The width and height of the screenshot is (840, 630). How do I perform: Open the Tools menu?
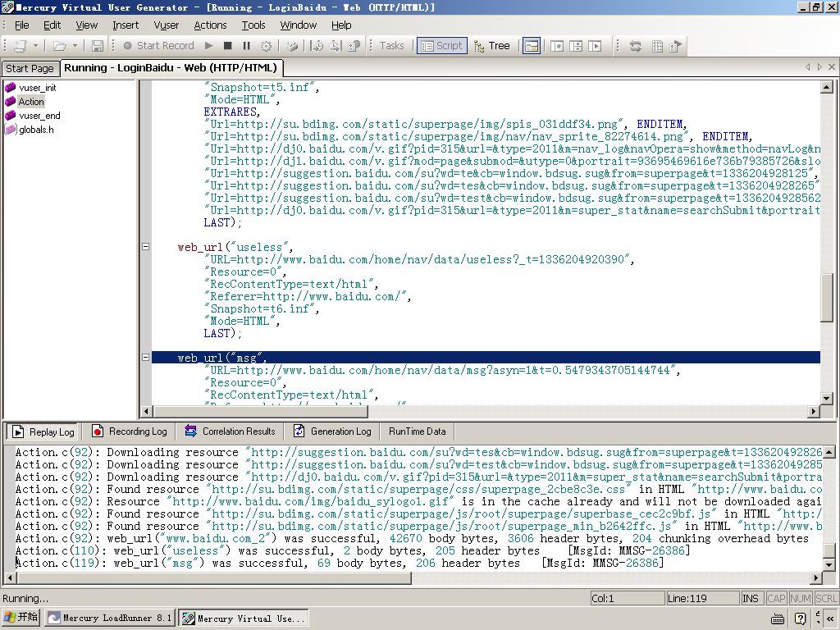(x=253, y=25)
